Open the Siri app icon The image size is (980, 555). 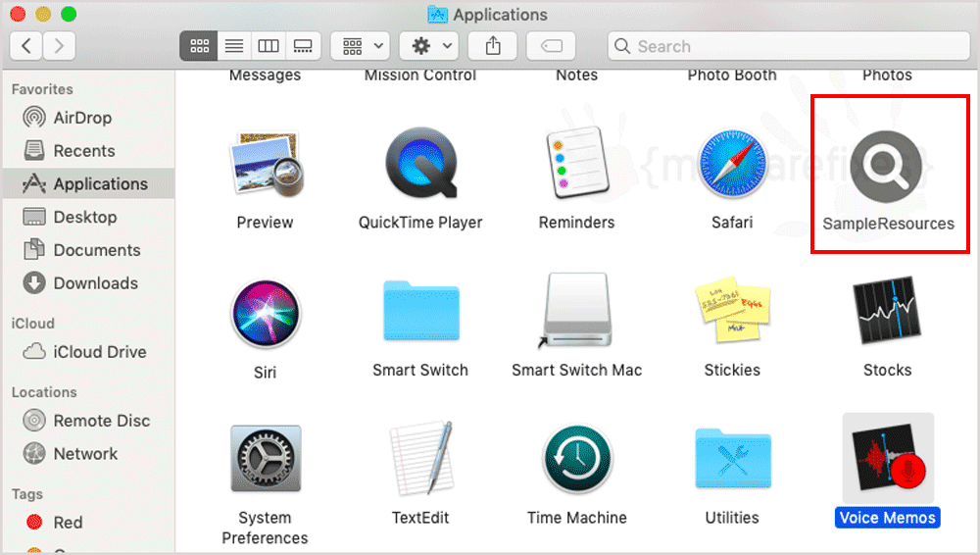266,313
